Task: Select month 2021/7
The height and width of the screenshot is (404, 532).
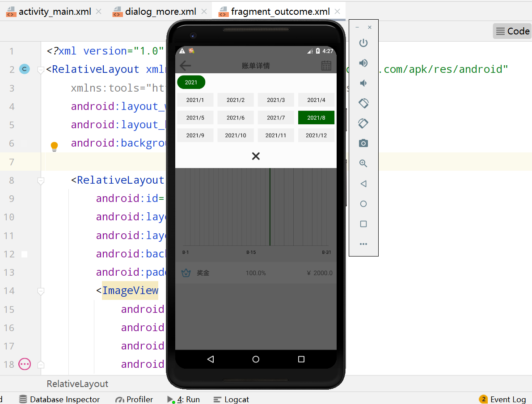Action: point(276,118)
